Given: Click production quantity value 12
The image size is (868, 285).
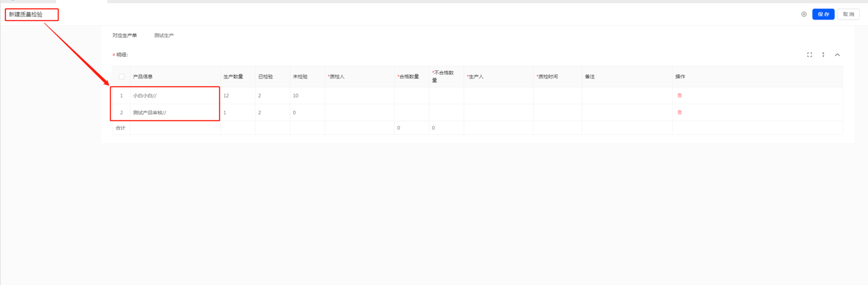Looking at the screenshot, I should [226, 95].
